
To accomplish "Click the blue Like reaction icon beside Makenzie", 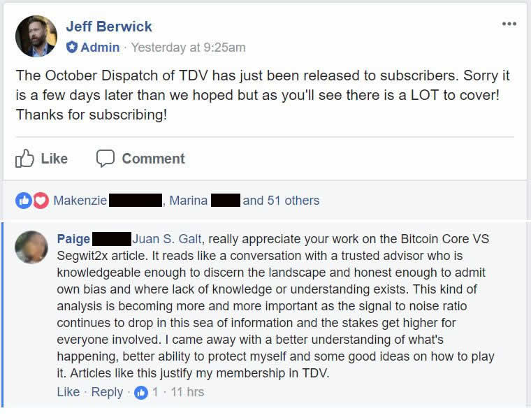I will 24,201.
